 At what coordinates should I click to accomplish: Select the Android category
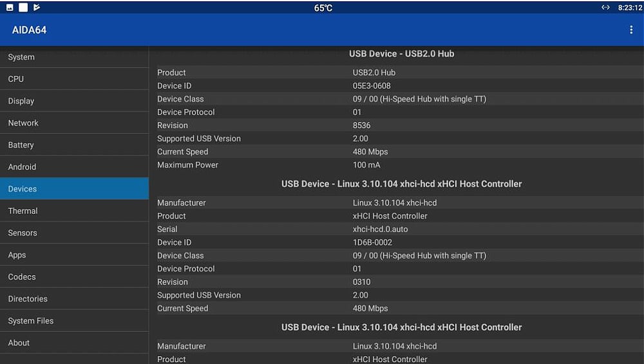[x=74, y=167]
